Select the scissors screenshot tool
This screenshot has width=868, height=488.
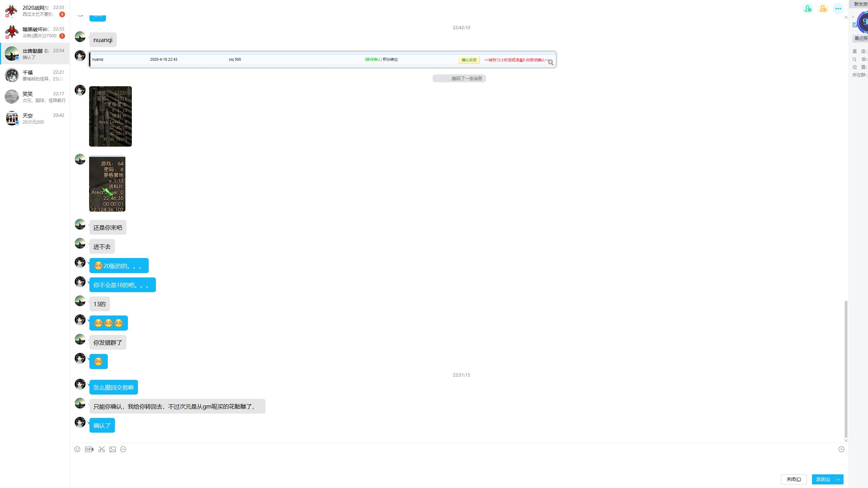pyautogui.click(x=102, y=449)
